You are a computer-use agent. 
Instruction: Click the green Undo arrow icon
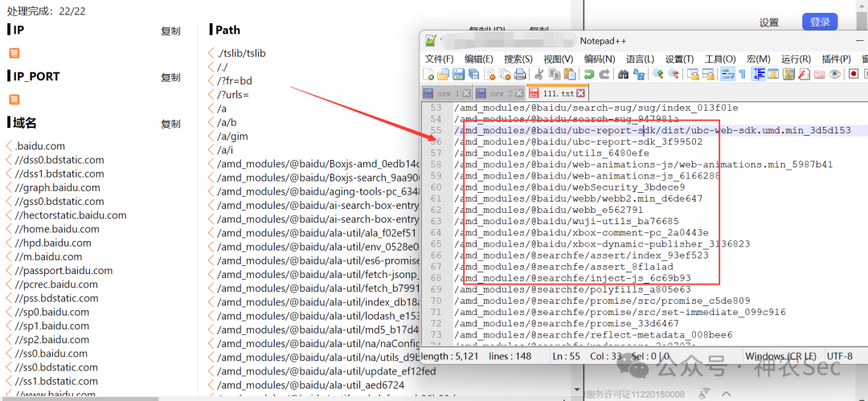click(x=588, y=74)
